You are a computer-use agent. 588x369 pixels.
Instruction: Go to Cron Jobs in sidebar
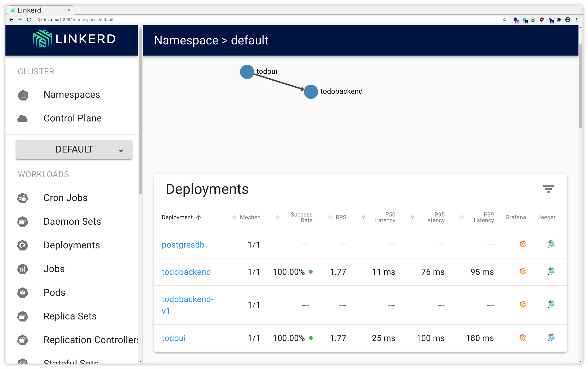(x=65, y=198)
